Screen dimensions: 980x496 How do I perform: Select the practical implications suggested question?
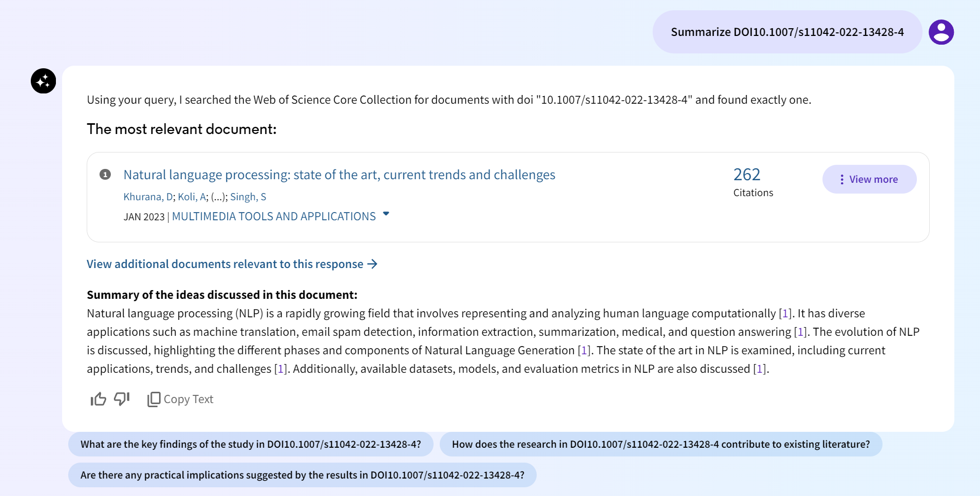[x=302, y=475]
